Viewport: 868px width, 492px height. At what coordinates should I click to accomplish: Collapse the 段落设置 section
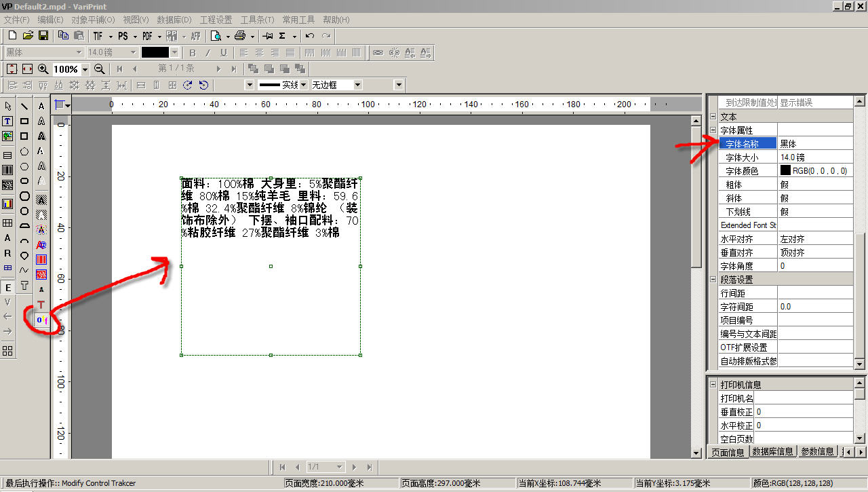point(713,280)
